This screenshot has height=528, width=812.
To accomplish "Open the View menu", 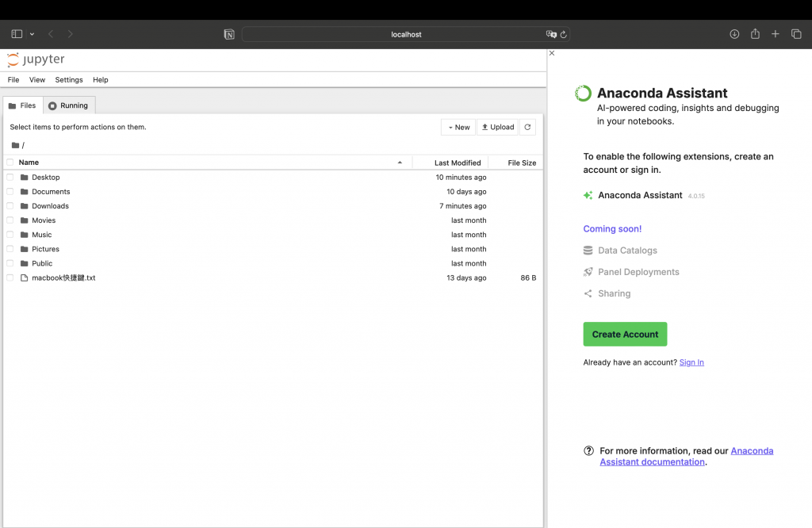I will point(37,80).
